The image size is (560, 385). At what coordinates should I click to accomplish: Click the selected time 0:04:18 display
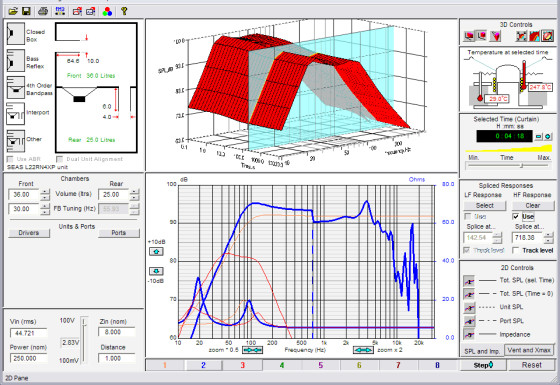click(x=505, y=136)
